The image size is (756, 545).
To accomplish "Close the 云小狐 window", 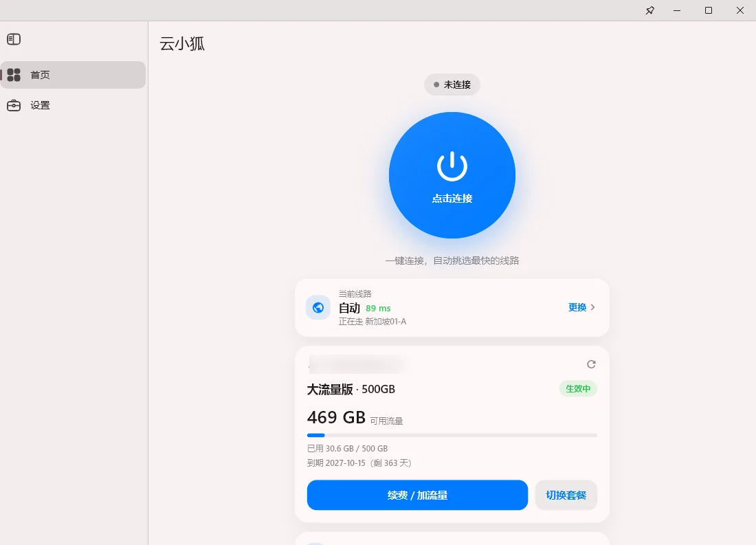I will (x=740, y=10).
